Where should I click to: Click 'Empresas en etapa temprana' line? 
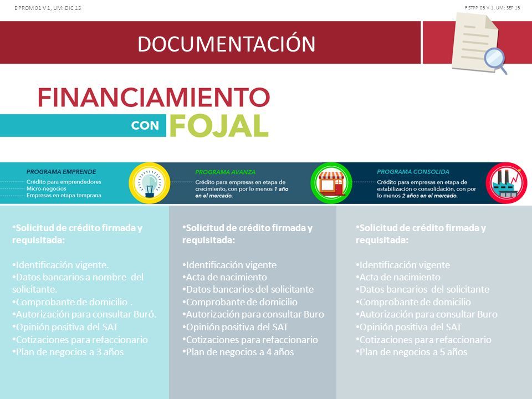(x=64, y=196)
